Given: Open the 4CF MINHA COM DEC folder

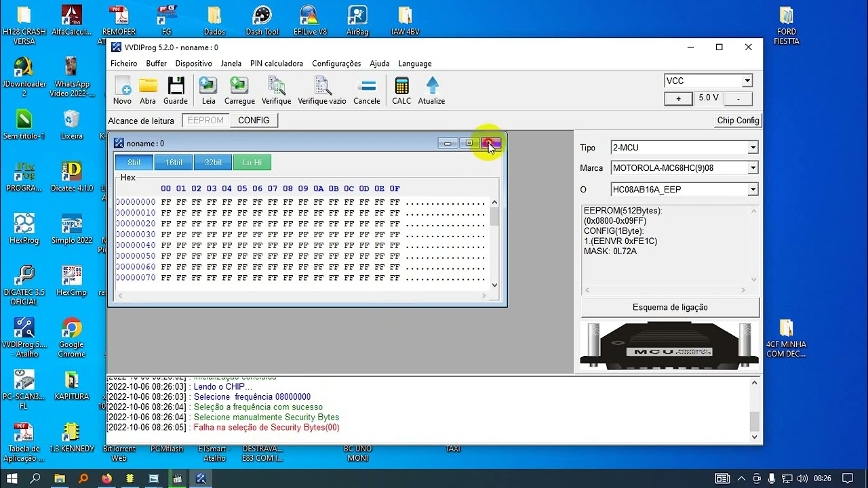Looking at the screenshot, I should coord(787,338).
